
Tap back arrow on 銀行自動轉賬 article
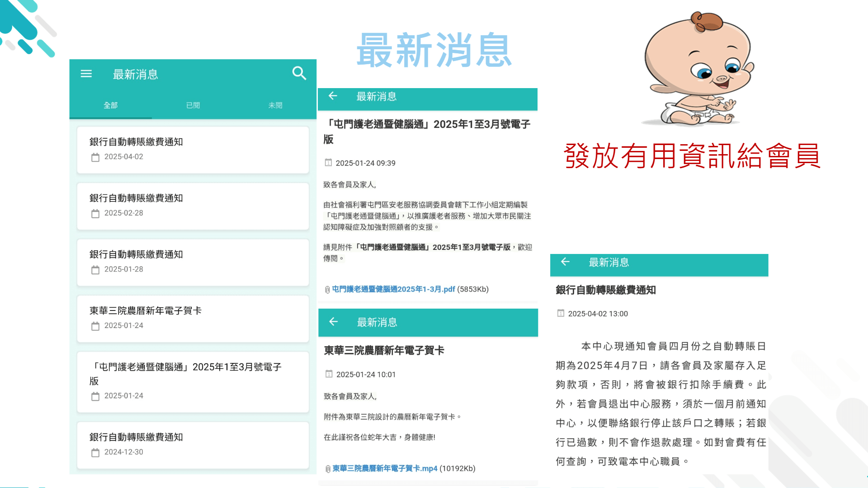point(565,262)
